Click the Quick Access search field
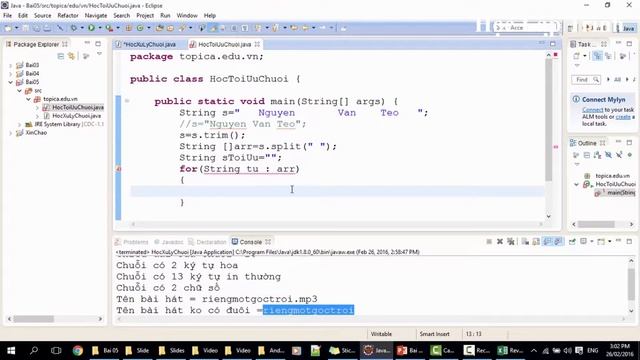 [525, 27]
